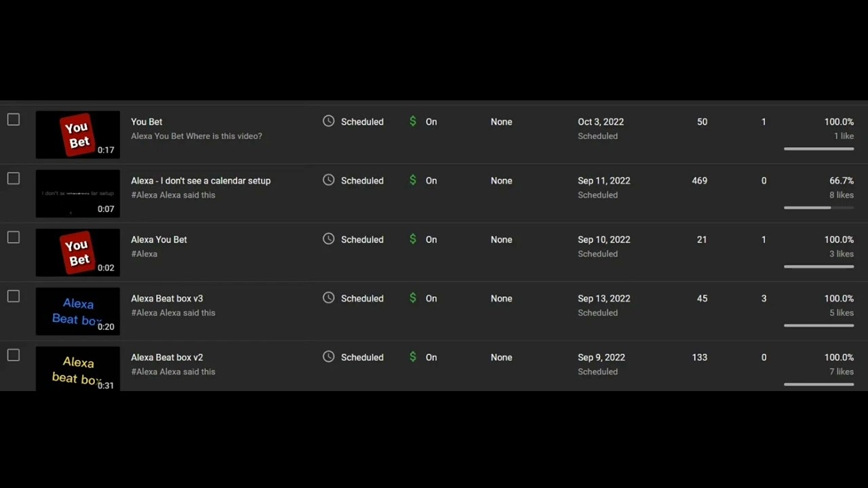Click the Oct 3, 2022 scheduled date
Viewport: 868px width, 488px height.
pos(601,122)
